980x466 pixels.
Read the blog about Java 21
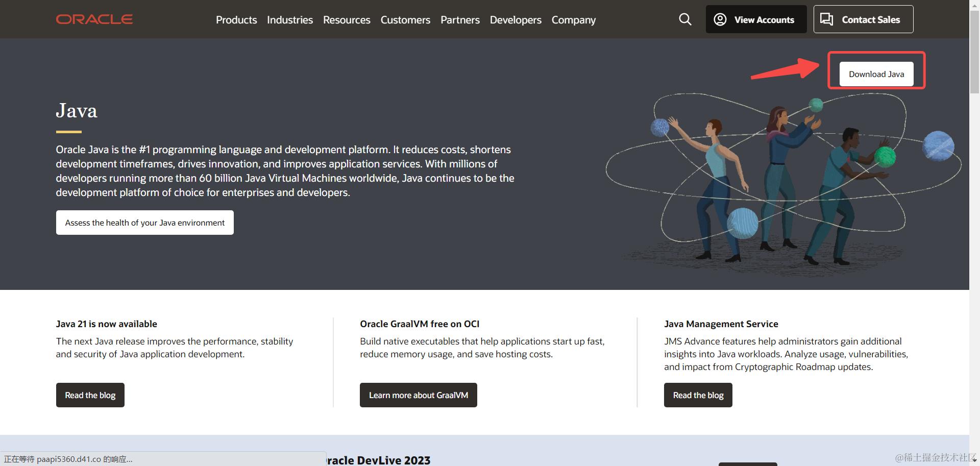click(x=90, y=395)
